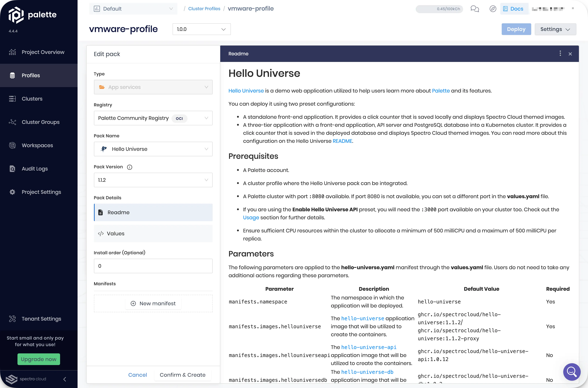This screenshot has height=388, width=588.
Task: Open the Default project dropdown
Action: [x=133, y=9]
